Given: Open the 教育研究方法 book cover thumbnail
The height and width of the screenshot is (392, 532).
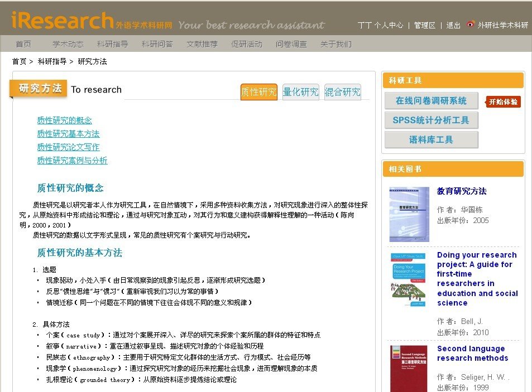Looking at the screenshot, I should click(409, 214).
